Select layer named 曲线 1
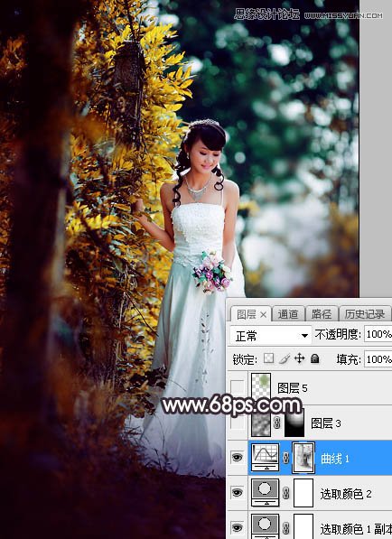The height and width of the screenshot is (539, 392). [x=334, y=459]
